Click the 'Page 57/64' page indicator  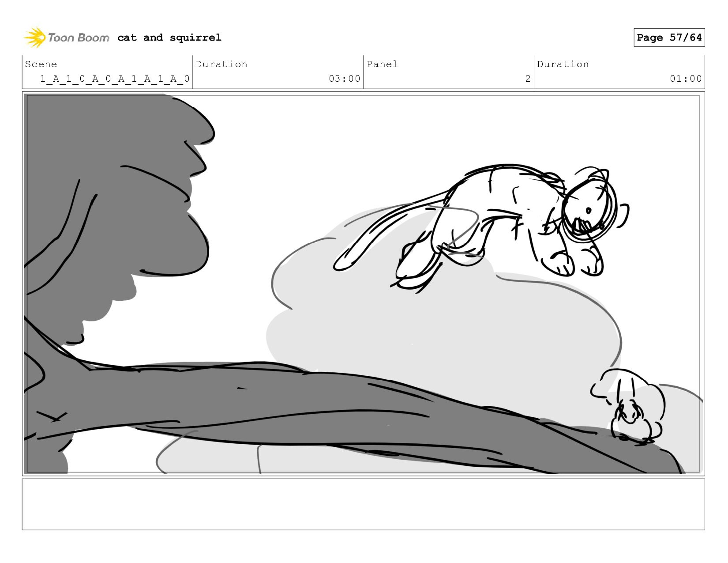coord(669,38)
